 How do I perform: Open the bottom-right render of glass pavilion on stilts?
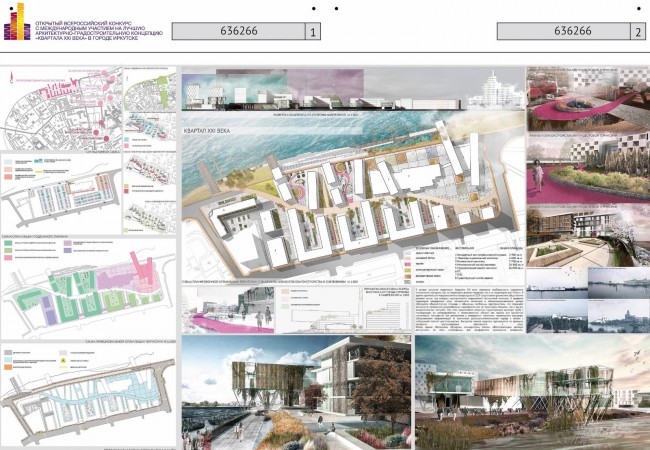pos(533,392)
